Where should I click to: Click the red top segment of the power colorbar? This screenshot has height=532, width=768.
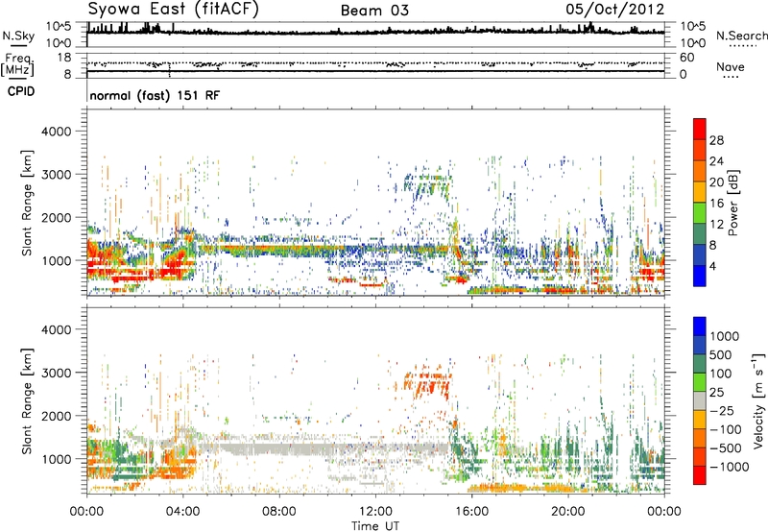click(x=700, y=129)
